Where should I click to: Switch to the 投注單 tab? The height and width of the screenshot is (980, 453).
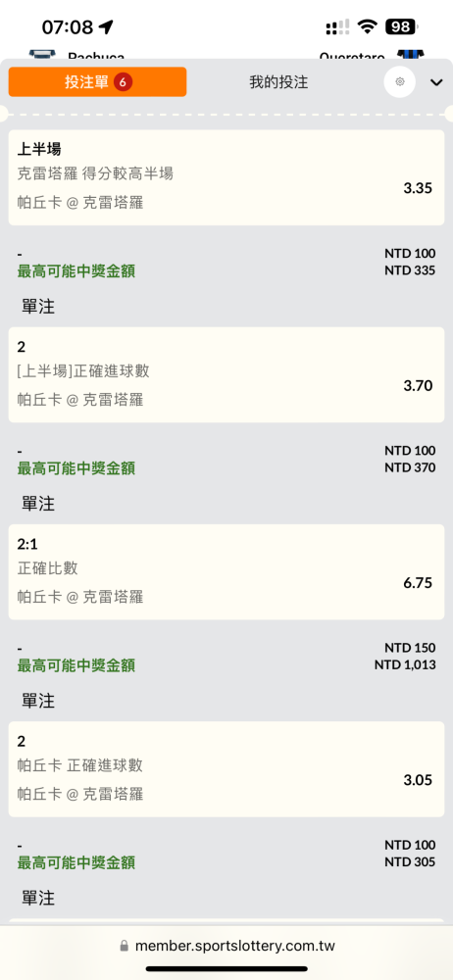pyautogui.click(x=97, y=82)
